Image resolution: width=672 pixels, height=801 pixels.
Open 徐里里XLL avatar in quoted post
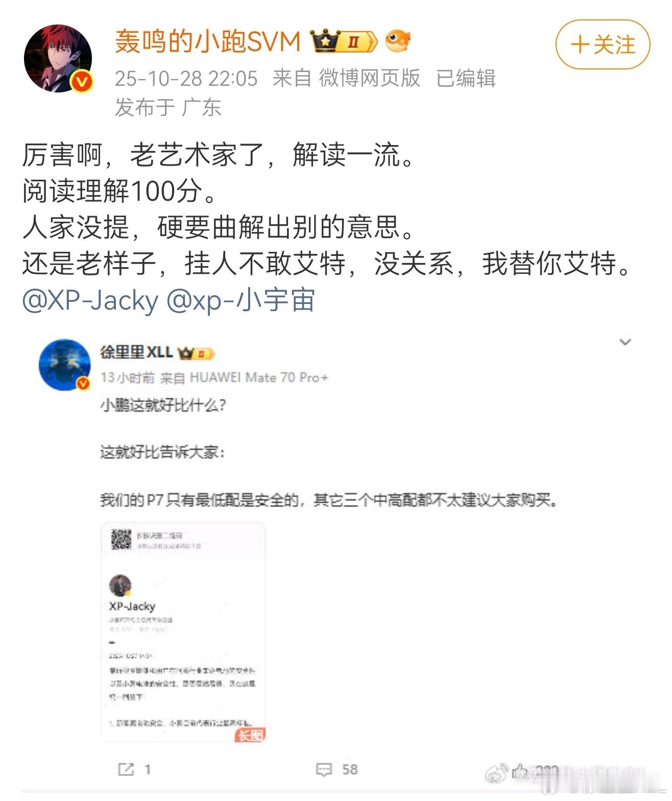point(65,365)
